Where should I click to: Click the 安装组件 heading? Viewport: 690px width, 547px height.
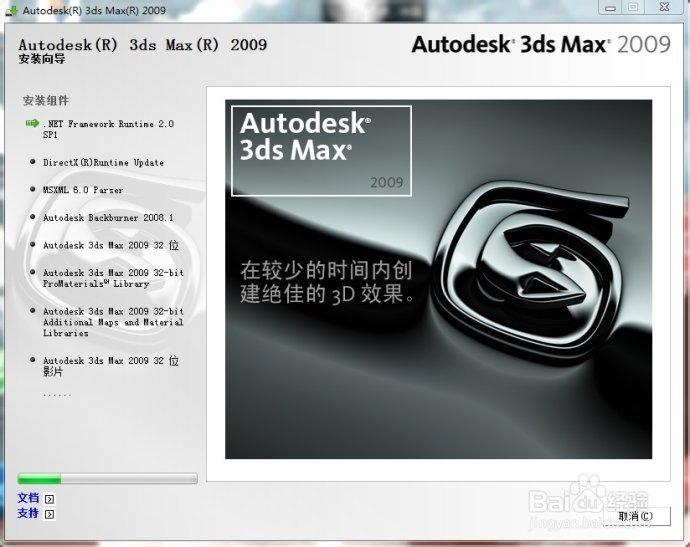46,100
